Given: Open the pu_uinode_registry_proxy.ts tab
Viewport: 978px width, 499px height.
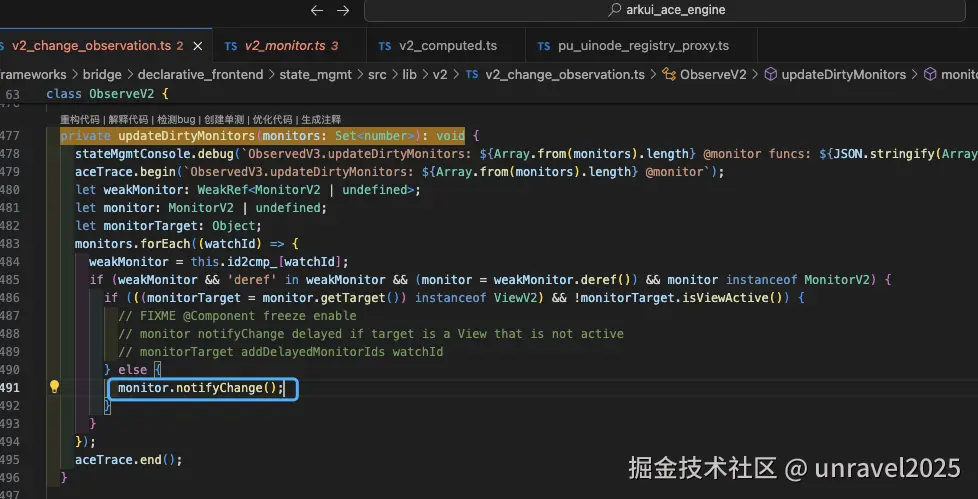Looking at the screenshot, I should coord(643,46).
